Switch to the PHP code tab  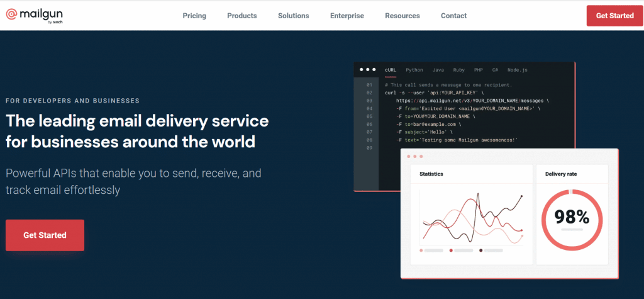479,70
